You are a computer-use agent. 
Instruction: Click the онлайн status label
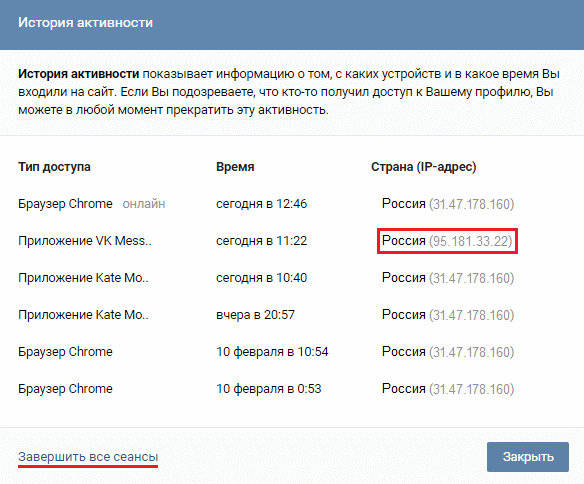pos(144,204)
